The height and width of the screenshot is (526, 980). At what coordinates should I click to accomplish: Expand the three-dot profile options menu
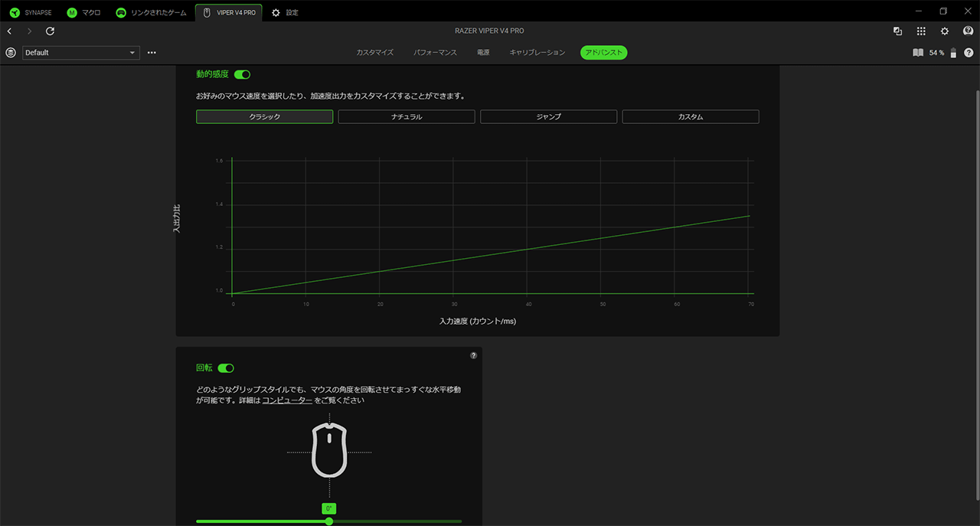coord(152,53)
